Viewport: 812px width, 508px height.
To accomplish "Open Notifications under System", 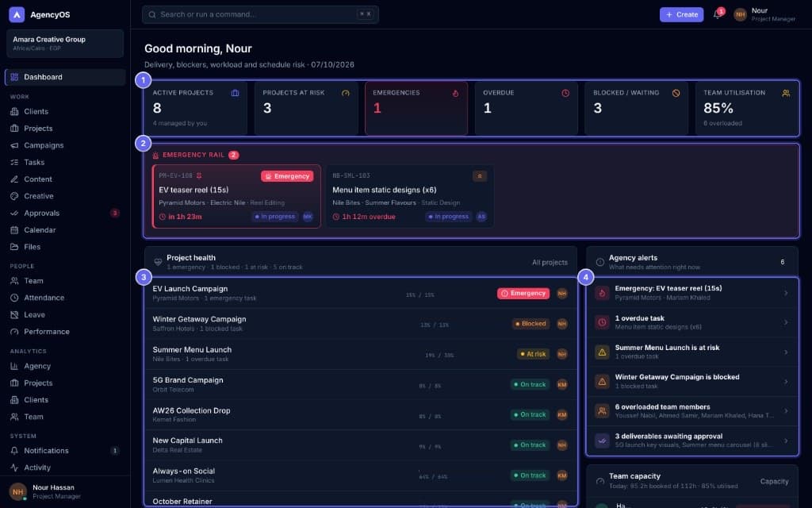I will [x=65, y=451].
